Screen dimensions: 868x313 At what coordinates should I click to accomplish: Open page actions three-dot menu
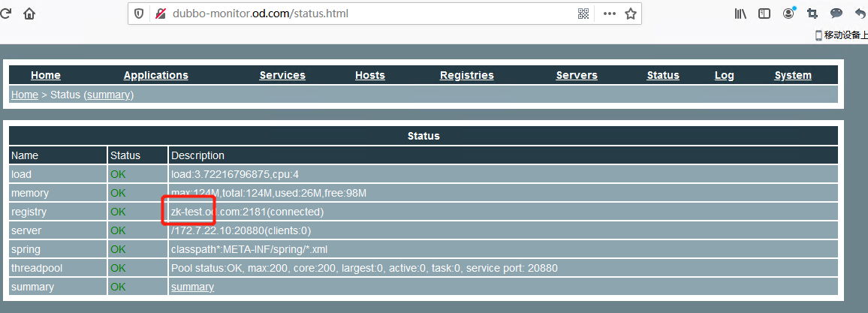pyautogui.click(x=609, y=14)
